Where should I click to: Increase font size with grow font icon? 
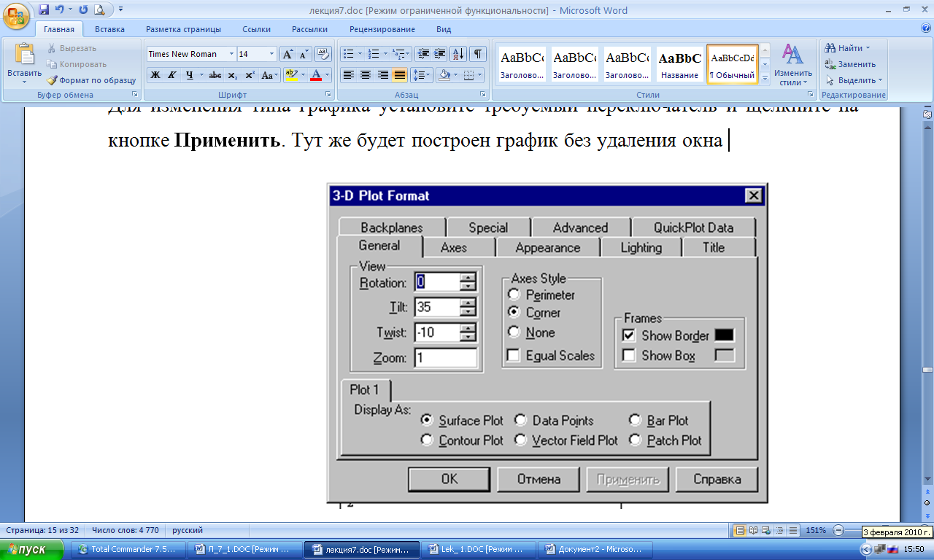(287, 54)
